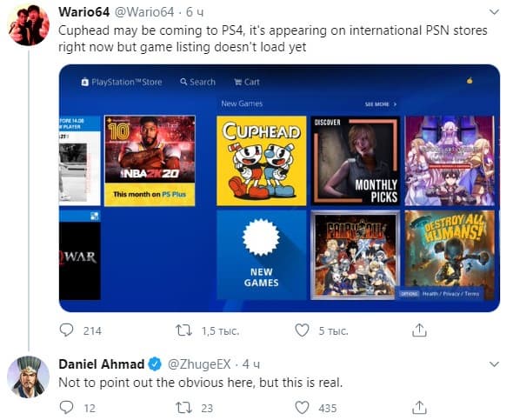
Task: Click See More next to New Games
Action: [381, 104]
